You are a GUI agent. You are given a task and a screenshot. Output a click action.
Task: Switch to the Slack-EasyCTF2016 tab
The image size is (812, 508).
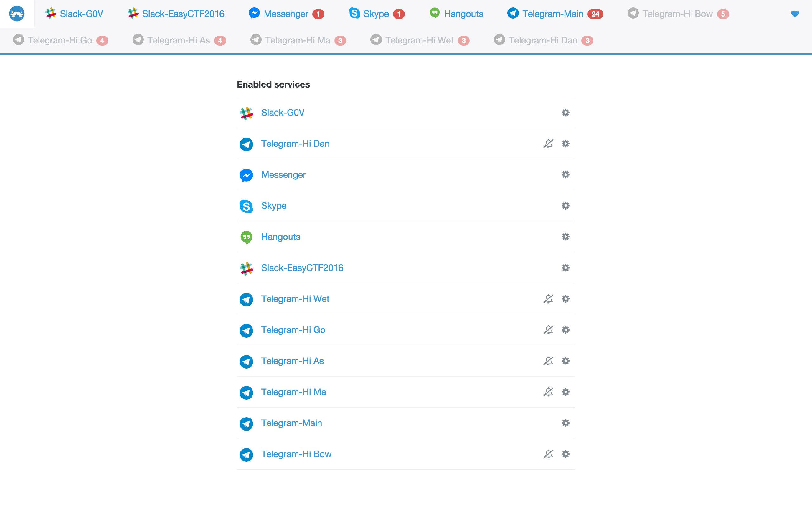click(x=176, y=14)
